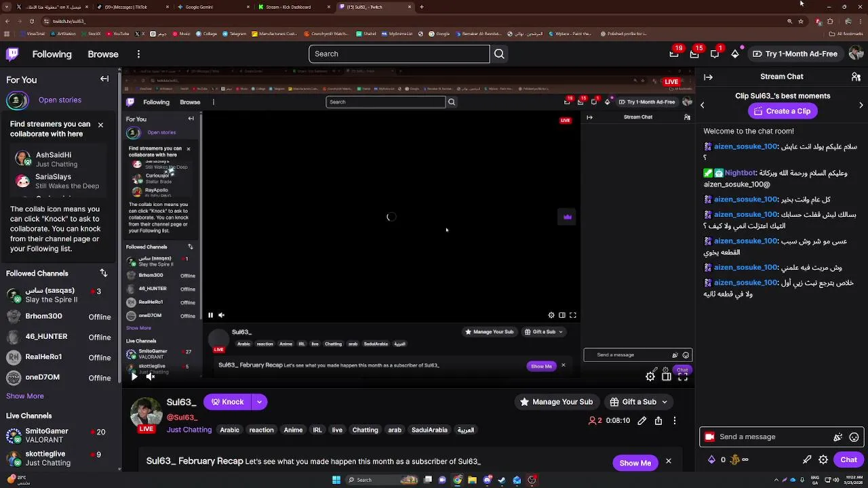Edit stream info with the pencil icon

coord(642,421)
